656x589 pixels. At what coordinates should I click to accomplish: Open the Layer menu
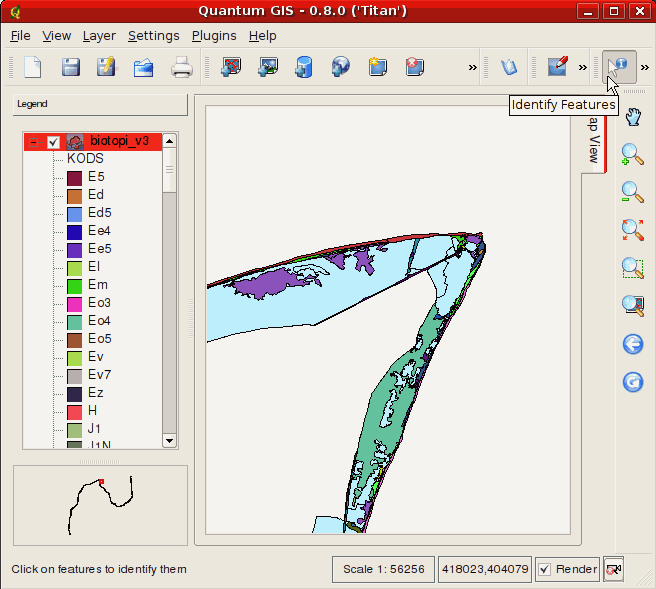tap(99, 36)
